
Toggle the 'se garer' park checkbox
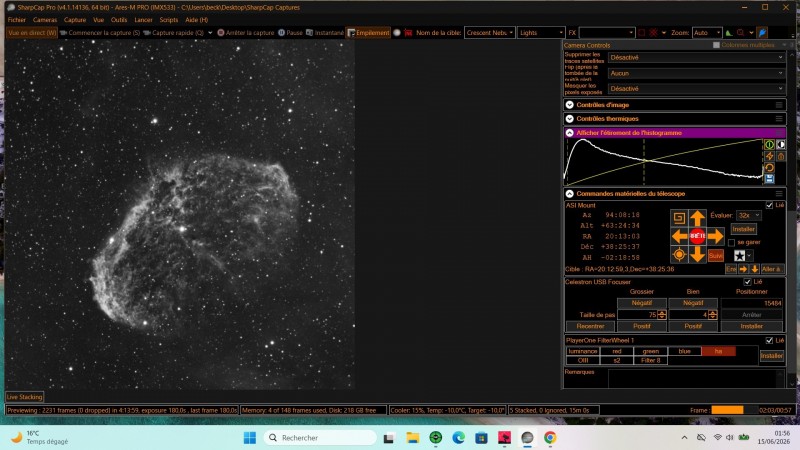[x=732, y=242]
